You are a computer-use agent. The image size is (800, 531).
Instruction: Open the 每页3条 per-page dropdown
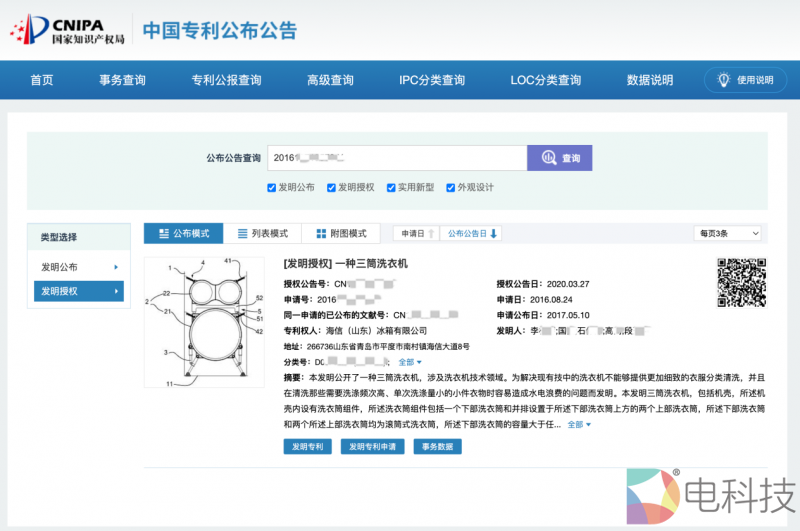tap(727, 233)
